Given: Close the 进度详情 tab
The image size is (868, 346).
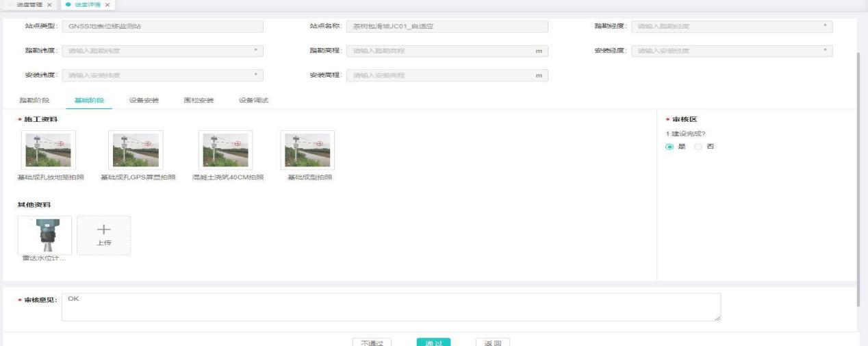Looking at the screenshot, I should point(107,5).
